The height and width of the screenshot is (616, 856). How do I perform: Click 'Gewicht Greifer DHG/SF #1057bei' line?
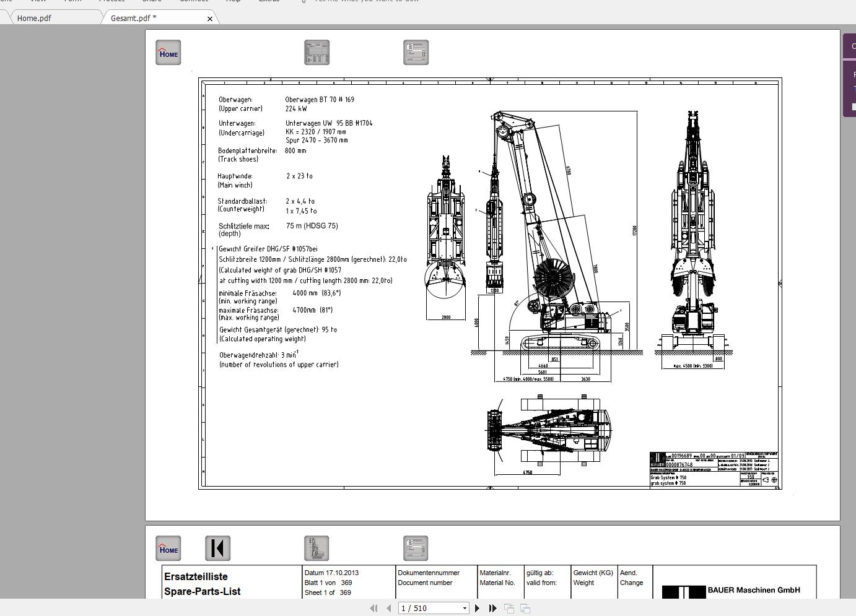tap(268, 249)
